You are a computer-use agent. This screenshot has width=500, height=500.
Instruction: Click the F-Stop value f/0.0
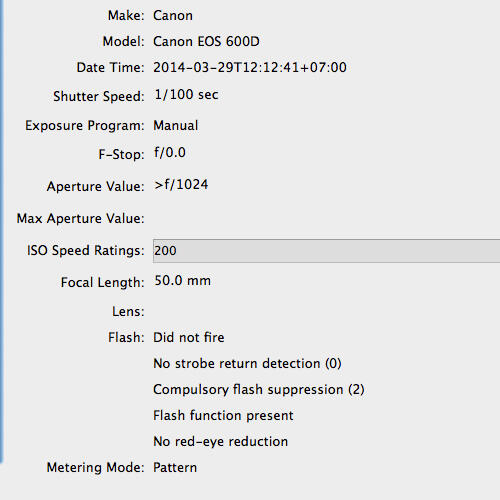click(x=170, y=153)
